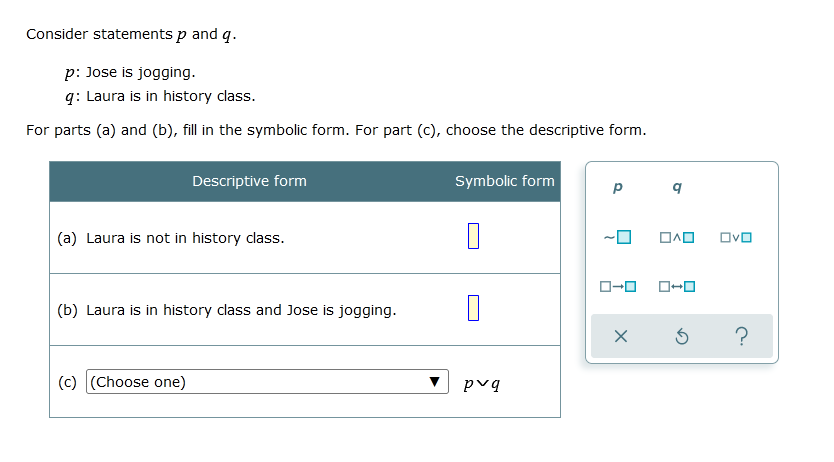834x462 pixels.
Task: Insert the negation (~) operator
Action: (617, 238)
